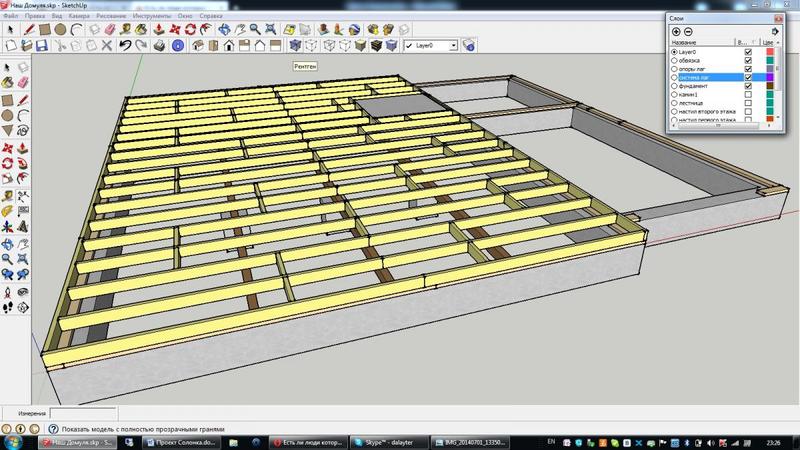The width and height of the screenshot is (800, 450).
Task: Click the Print icon in toolbar
Action: [158, 45]
